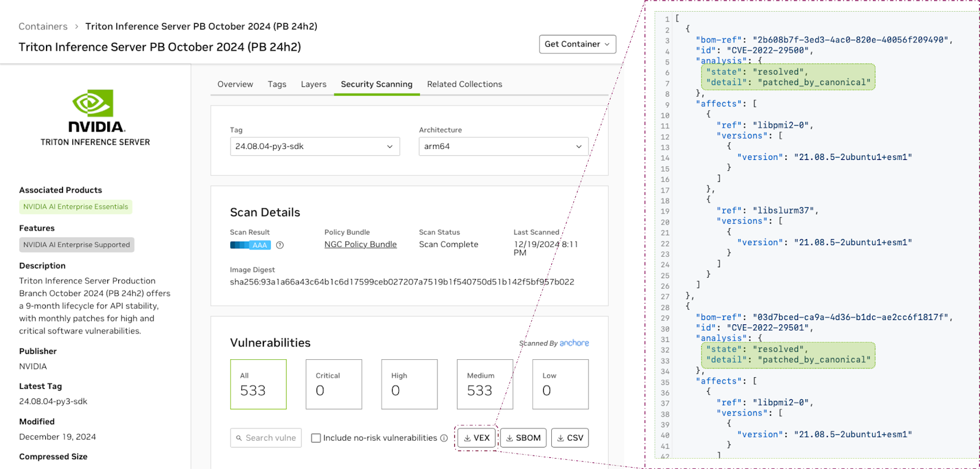This screenshot has width=980, height=469.
Task: Download the SBOM file
Action: [523, 438]
